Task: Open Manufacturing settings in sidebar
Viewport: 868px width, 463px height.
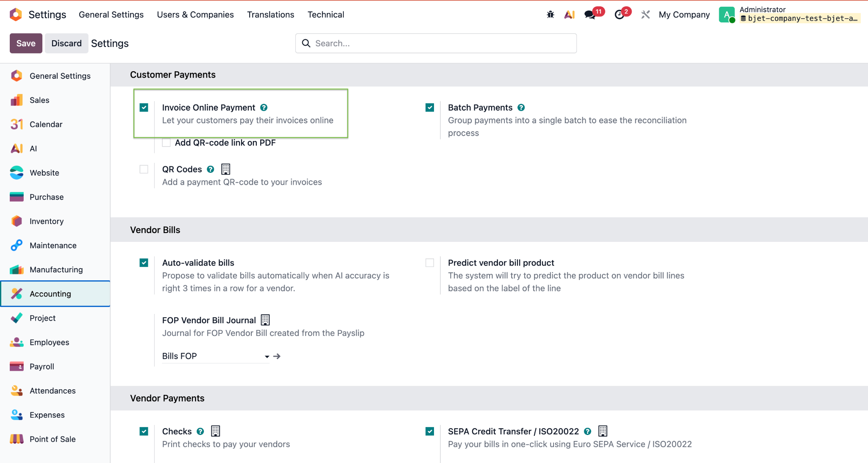Action: point(55,269)
